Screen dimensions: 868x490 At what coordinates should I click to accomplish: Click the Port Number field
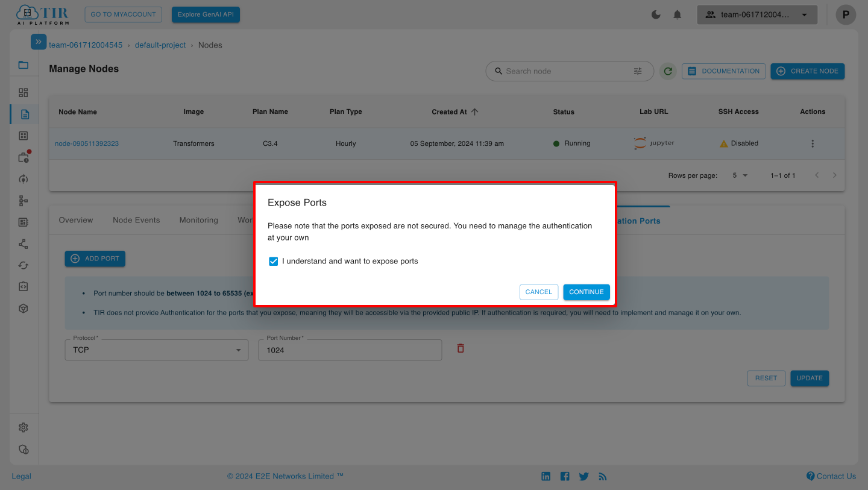pyautogui.click(x=350, y=350)
